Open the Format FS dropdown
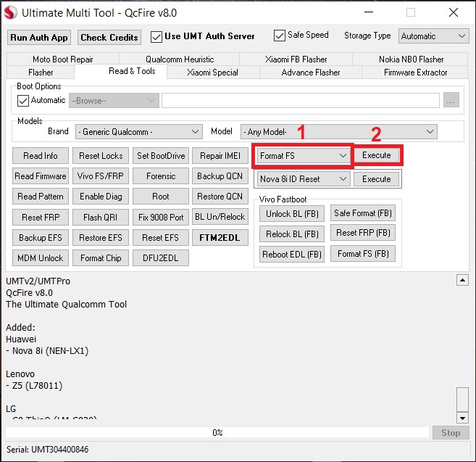This screenshot has width=476, height=462. [304, 156]
